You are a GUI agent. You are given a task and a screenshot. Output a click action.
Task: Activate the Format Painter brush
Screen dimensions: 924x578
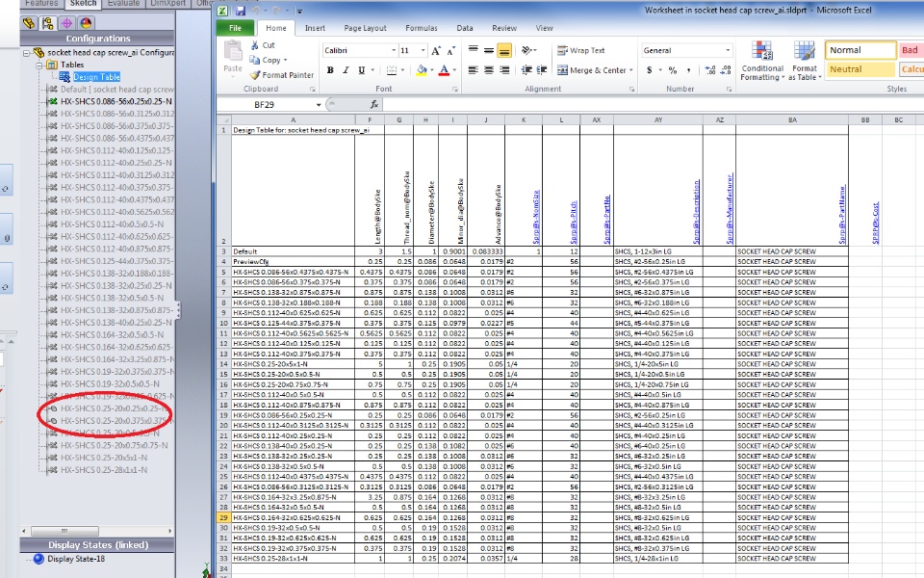(x=281, y=75)
